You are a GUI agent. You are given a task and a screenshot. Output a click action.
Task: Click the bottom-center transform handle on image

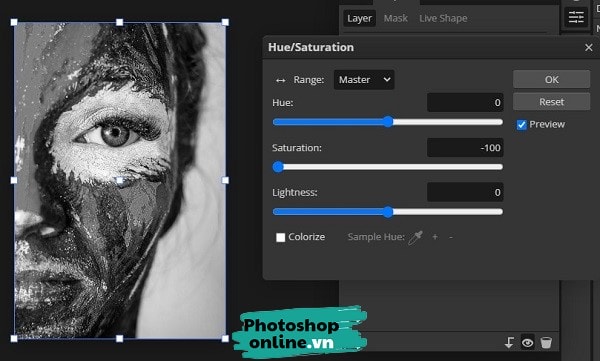click(119, 338)
